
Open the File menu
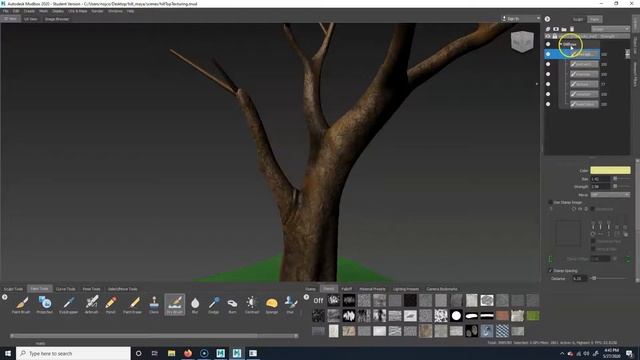(5, 11)
